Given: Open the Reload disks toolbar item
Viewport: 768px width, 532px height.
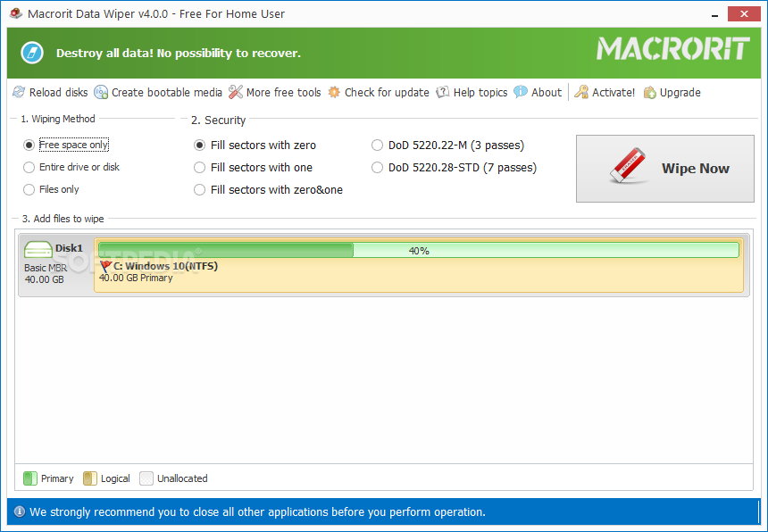Looking at the screenshot, I should tap(50, 92).
